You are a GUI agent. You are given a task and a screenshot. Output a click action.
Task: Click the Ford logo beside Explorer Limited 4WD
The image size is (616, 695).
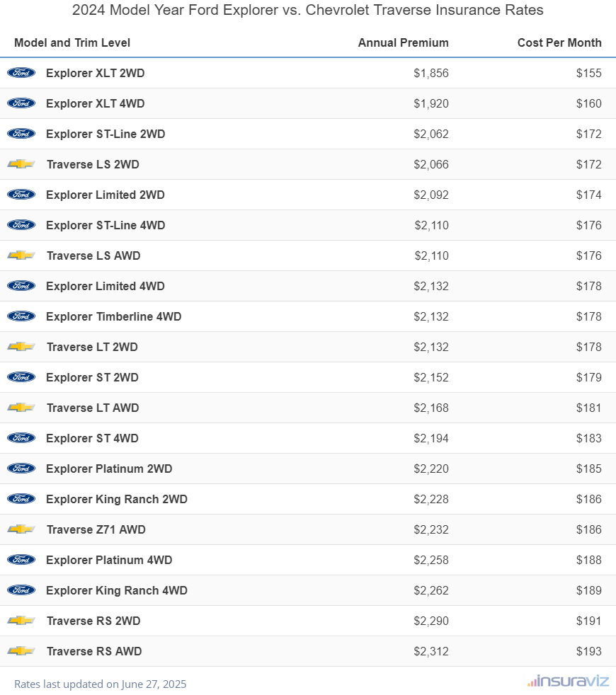pos(21,286)
